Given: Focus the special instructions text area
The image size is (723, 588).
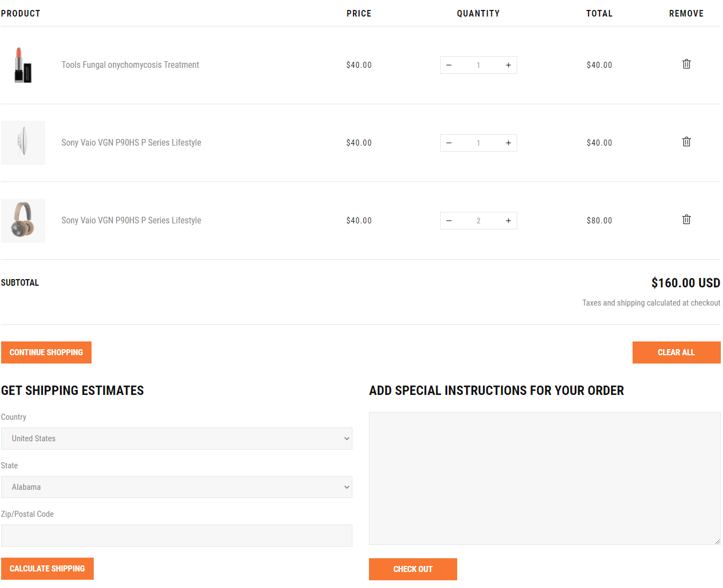Looking at the screenshot, I should point(544,478).
